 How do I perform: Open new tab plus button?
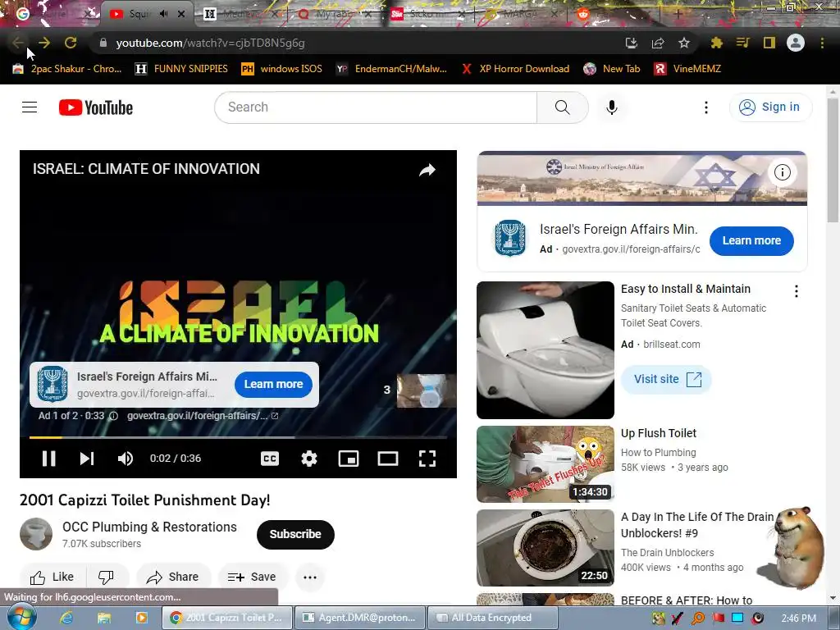(x=678, y=15)
